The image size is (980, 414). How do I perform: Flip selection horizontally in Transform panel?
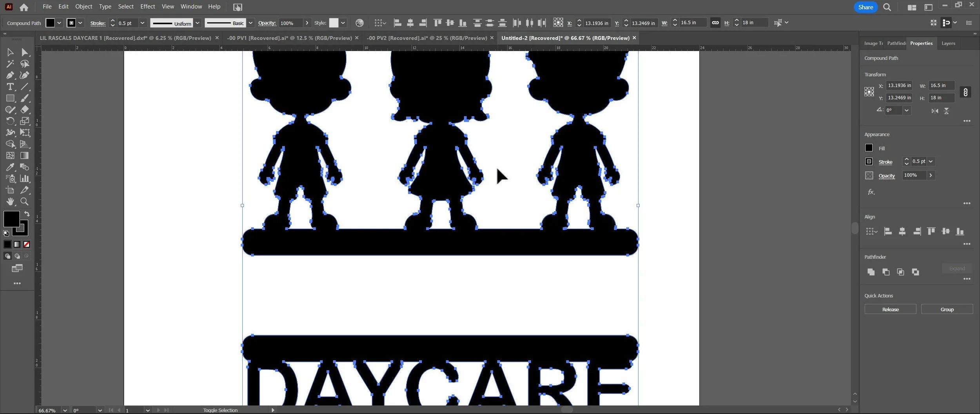[x=935, y=111]
